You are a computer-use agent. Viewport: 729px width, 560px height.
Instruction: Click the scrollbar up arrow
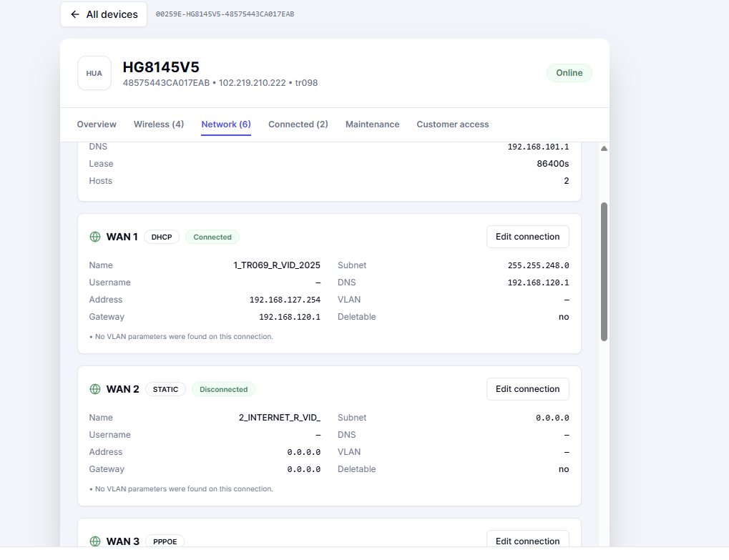coord(604,149)
